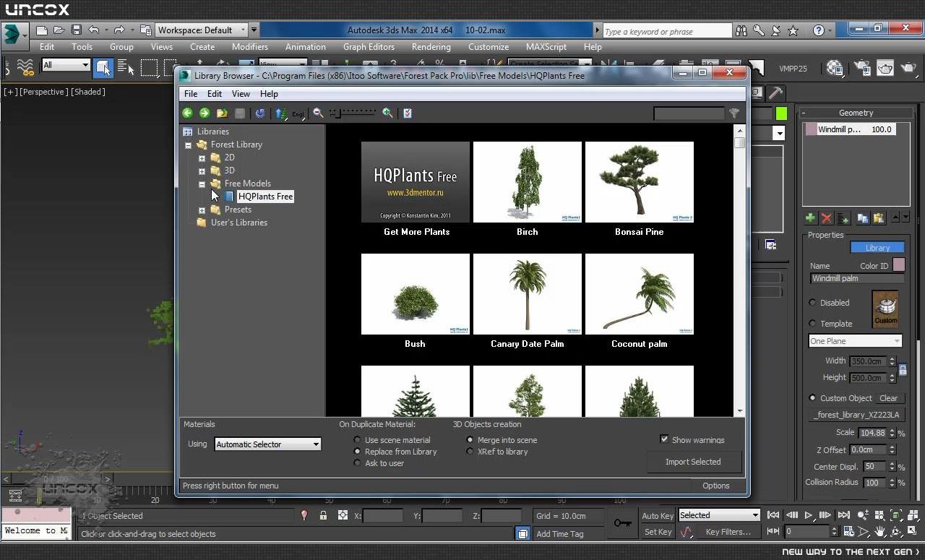Lock width and height aspect ratio
This screenshot has width=925, height=560.
coord(903,370)
